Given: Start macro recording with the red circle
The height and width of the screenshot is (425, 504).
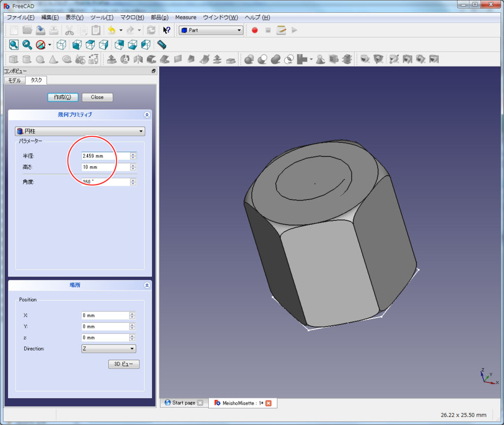Looking at the screenshot, I should (254, 30).
